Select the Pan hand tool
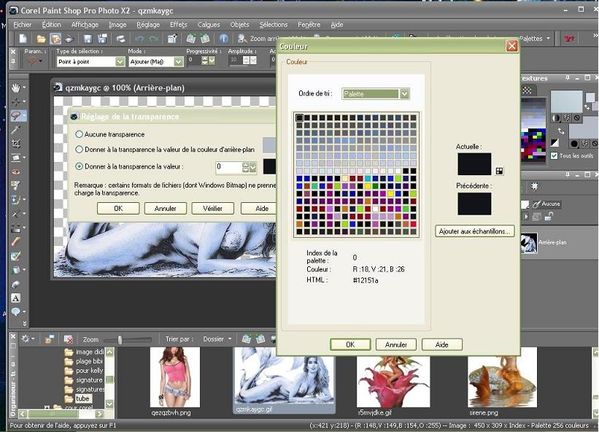Image resolution: width=599 pixels, height=432 pixels. pos(15,88)
